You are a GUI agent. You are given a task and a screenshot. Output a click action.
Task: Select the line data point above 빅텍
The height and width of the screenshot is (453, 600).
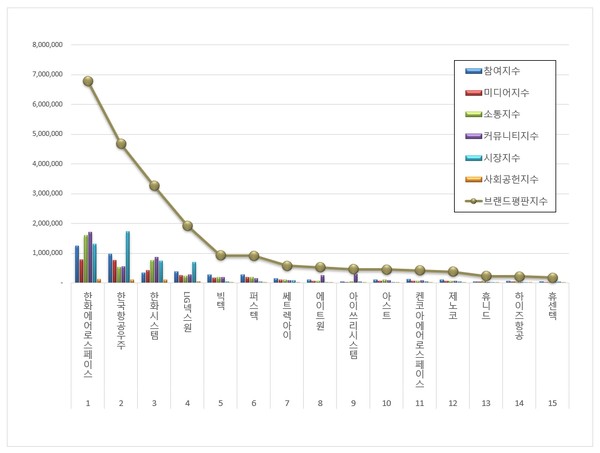coord(220,255)
